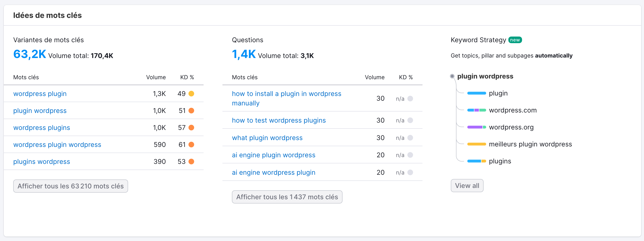Open the 'wordpress plugins' keyword link
The image size is (644, 241).
pyautogui.click(x=42, y=128)
